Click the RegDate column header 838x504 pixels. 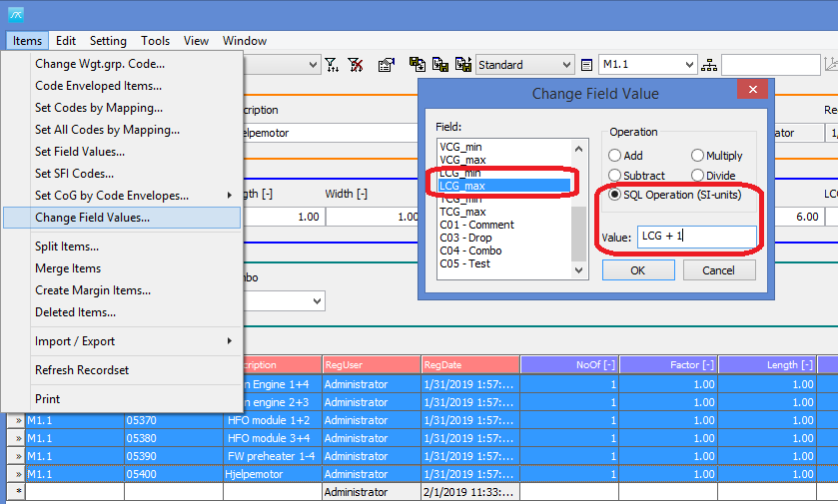(x=470, y=364)
